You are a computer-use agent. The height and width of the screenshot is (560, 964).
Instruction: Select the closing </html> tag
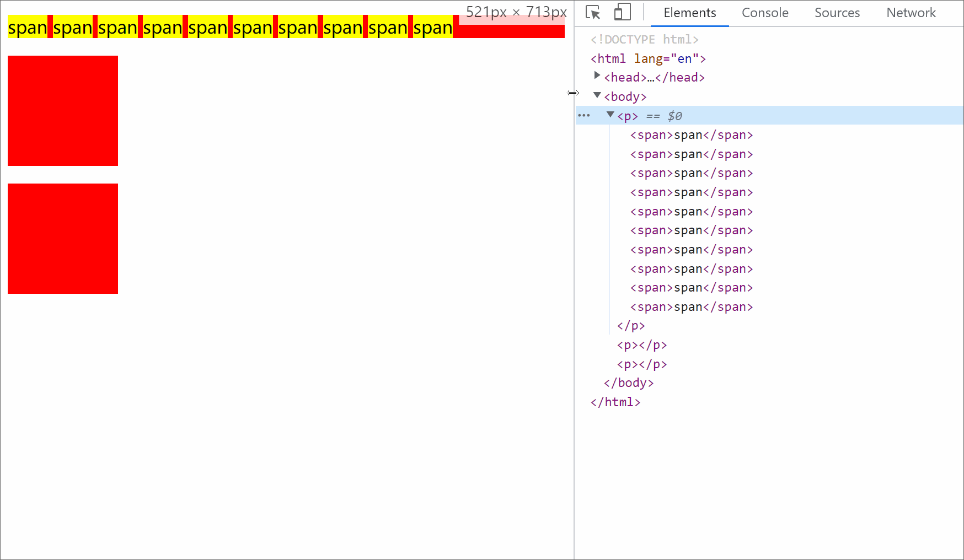(615, 402)
